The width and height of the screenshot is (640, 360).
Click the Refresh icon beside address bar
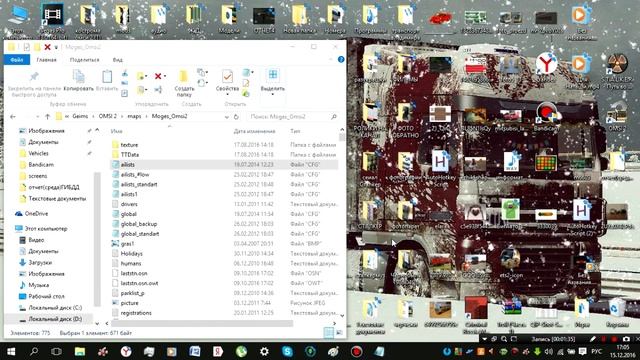(x=236, y=117)
